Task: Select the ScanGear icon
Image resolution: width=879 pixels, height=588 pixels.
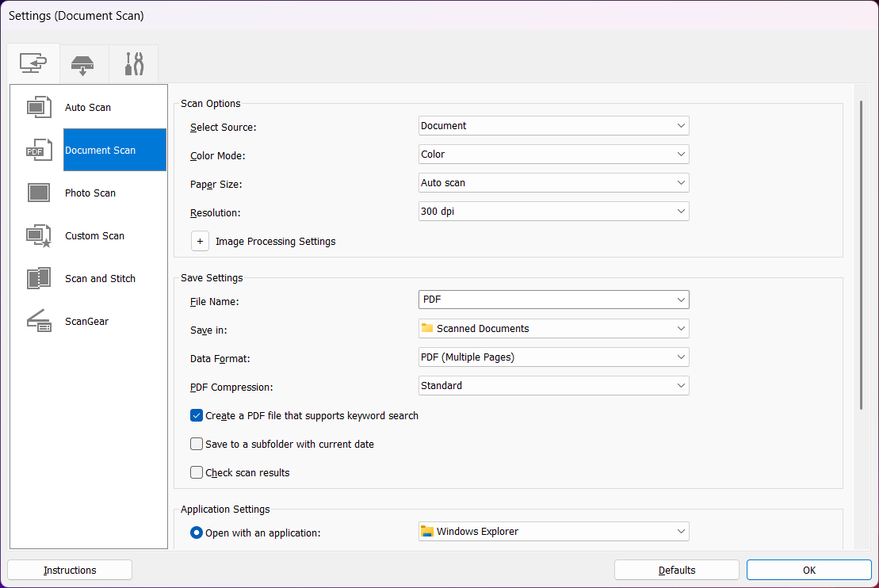Action: [x=39, y=321]
